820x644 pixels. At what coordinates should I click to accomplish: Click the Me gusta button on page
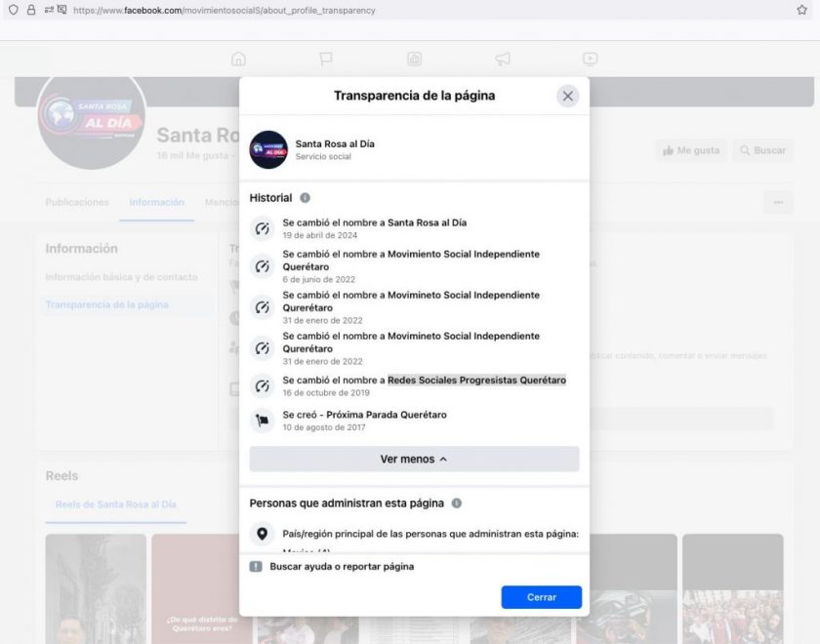point(690,150)
